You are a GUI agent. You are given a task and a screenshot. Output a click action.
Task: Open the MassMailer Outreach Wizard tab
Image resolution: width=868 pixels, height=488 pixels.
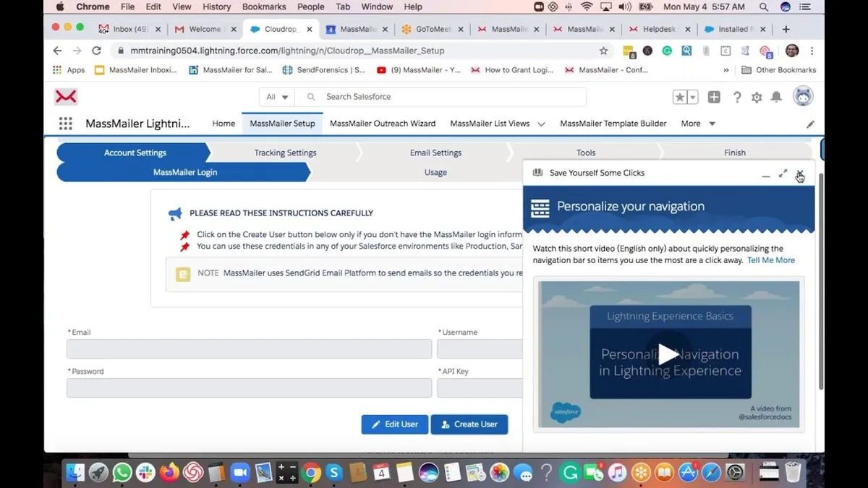click(x=383, y=124)
